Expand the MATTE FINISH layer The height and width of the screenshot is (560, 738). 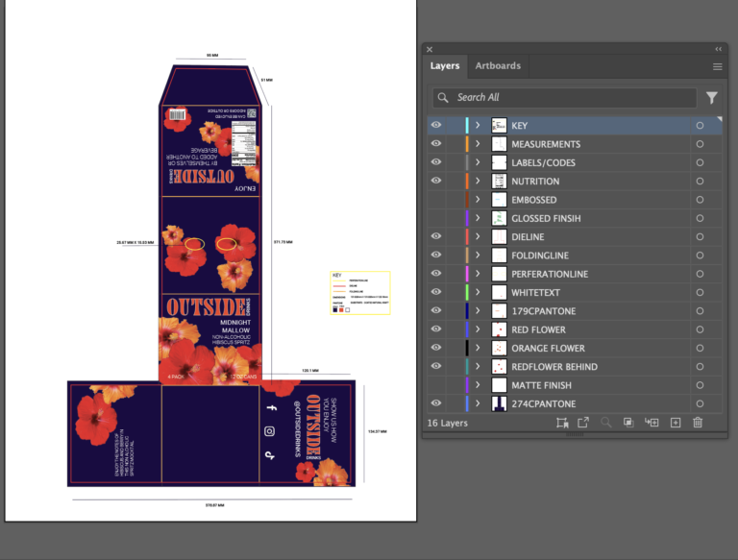478,385
